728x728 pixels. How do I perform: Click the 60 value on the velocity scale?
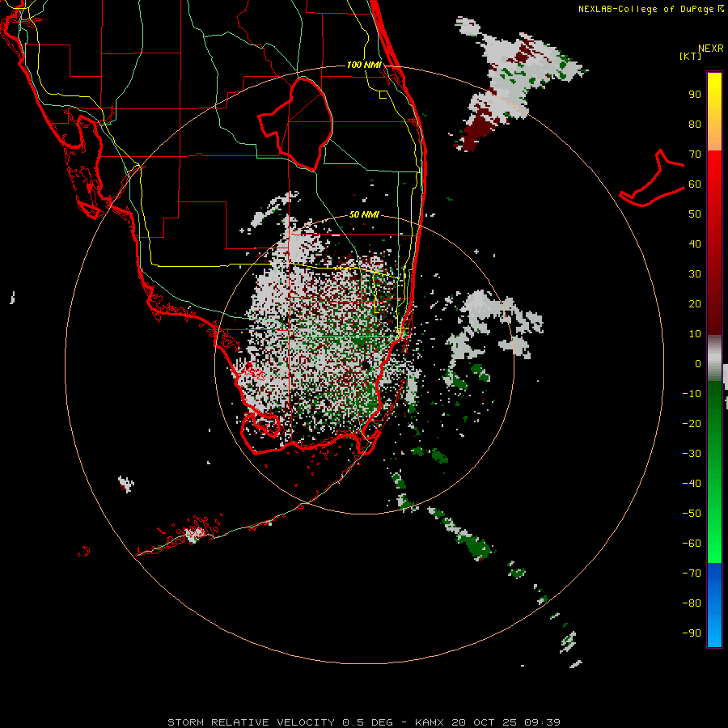point(695,184)
